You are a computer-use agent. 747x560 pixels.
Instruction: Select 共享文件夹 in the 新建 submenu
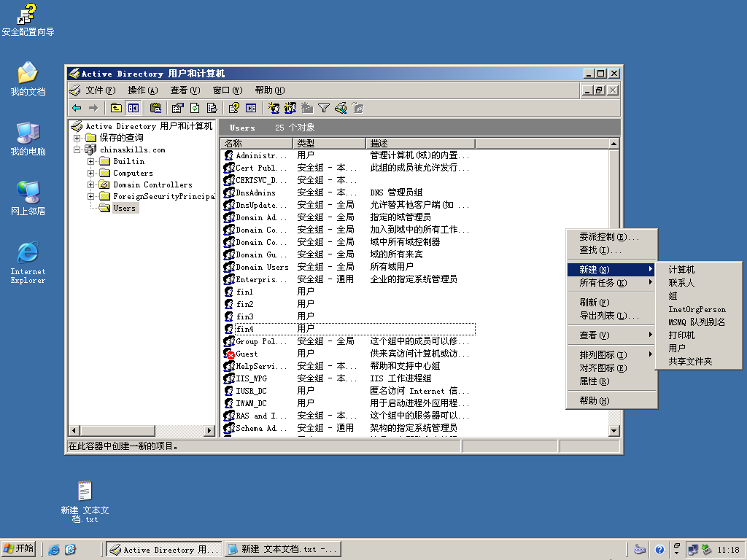(x=698, y=362)
